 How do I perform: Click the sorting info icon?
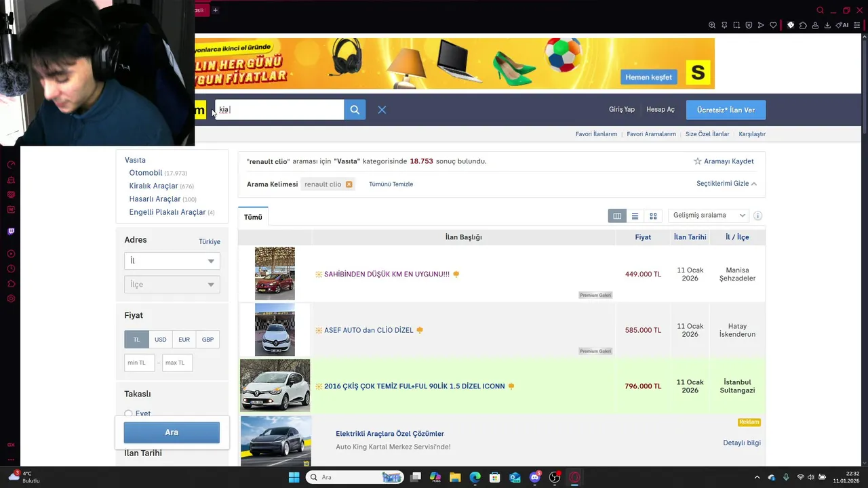click(757, 216)
